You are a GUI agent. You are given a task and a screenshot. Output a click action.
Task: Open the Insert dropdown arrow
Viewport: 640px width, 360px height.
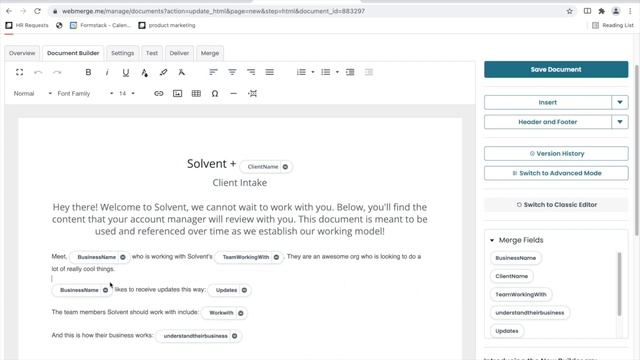tap(620, 102)
